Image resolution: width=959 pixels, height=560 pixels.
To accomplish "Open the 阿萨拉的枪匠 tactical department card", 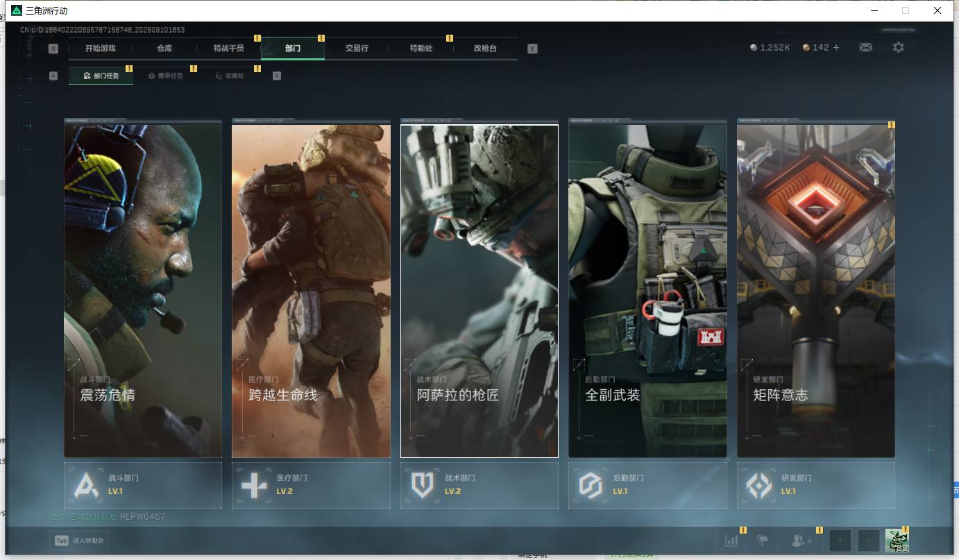I will (x=479, y=291).
